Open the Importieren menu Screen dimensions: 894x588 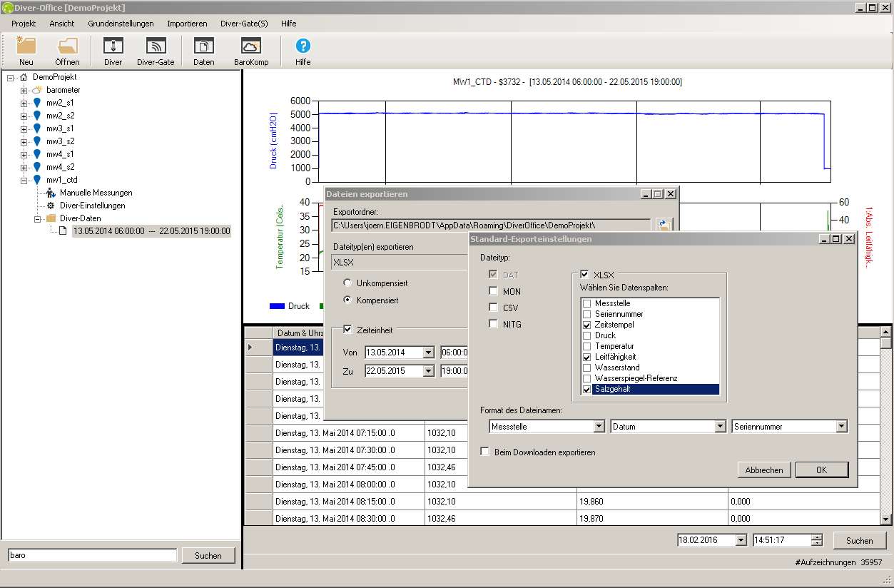click(x=187, y=24)
